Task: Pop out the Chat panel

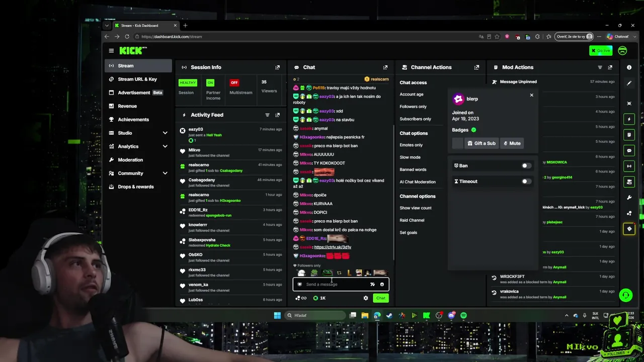Action: pyautogui.click(x=385, y=67)
